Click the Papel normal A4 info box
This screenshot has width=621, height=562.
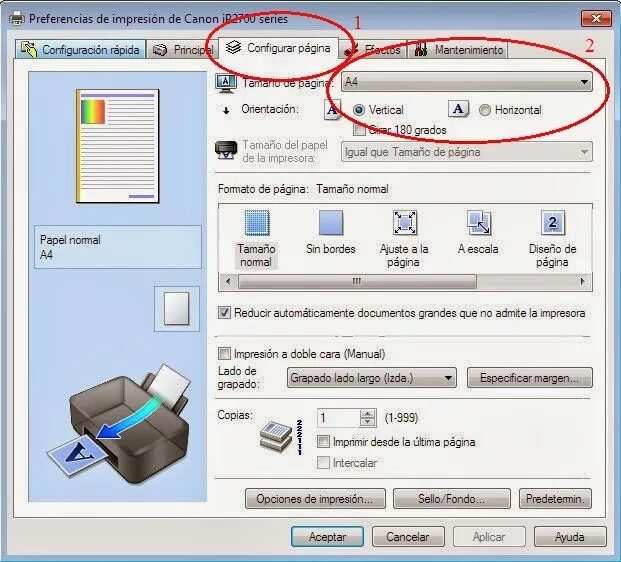point(118,247)
